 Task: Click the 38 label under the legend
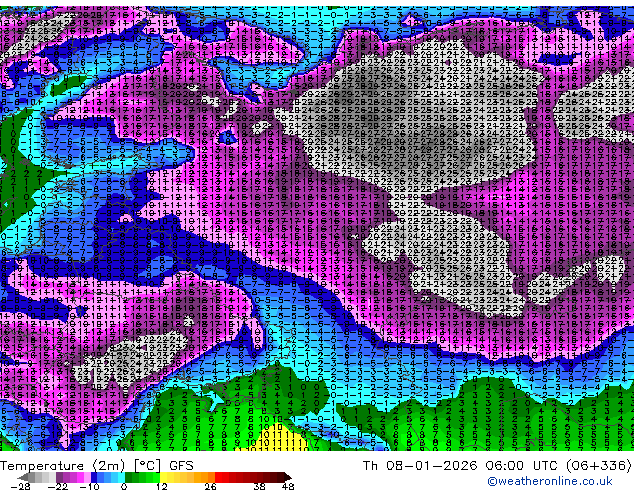260,486
